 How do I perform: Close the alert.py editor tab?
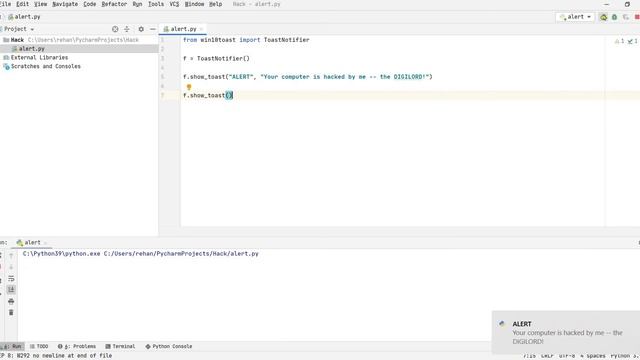pyautogui.click(x=201, y=29)
